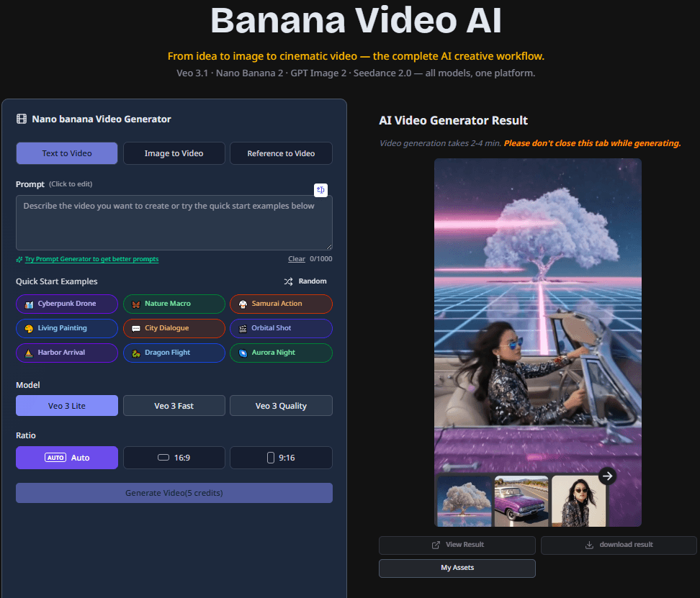Click the AI Video Generator Result heading
This screenshot has width=700, height=598.
click(453, 120)
